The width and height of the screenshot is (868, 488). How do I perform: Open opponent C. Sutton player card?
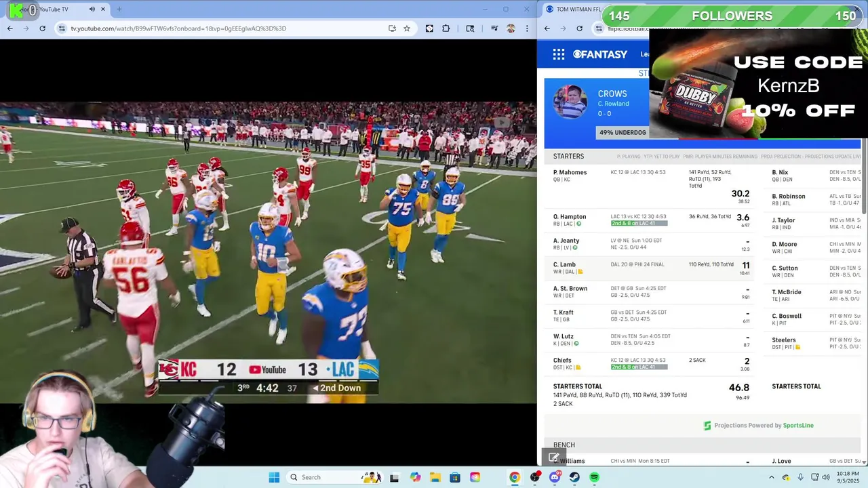(785, 268)
